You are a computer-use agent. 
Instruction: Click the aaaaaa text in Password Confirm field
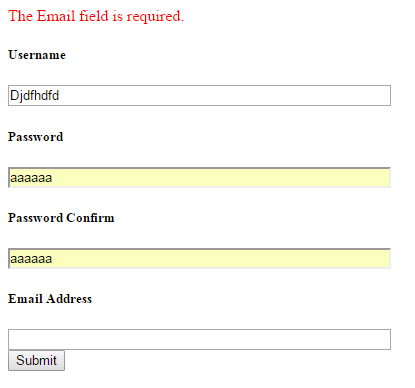click(x=31, y=259)
